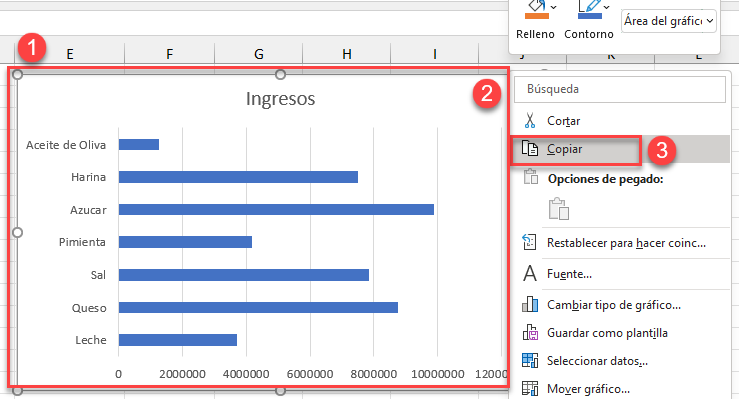Click the blue outline color bar under Contorno
The image size is (739, 399).
pos(590,16)
